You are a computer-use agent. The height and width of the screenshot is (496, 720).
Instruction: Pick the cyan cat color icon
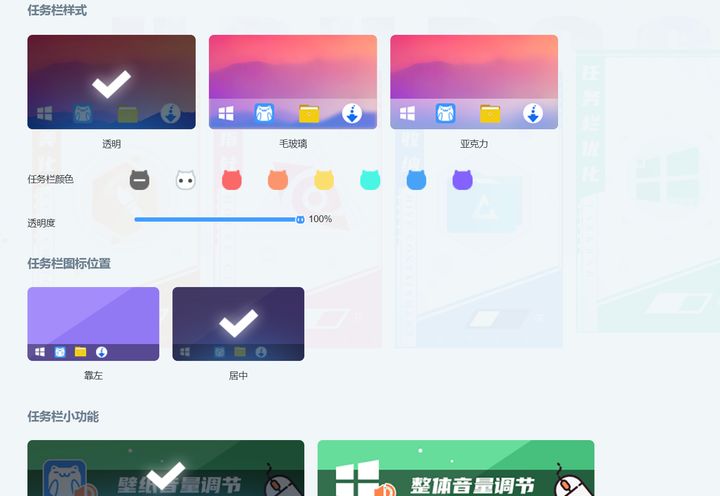pos(369,180)
